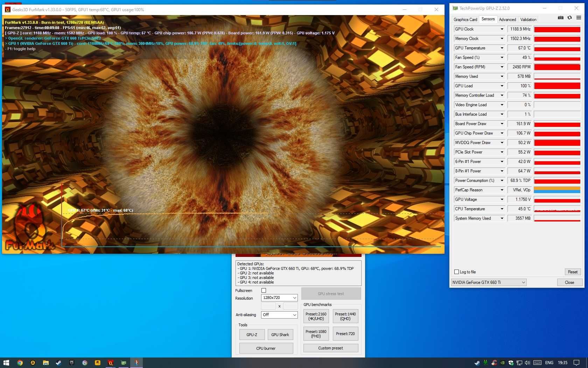This screenshot has width=588, height=368.
Task: Click the green plug tray icon
Action: coord(485,363)
